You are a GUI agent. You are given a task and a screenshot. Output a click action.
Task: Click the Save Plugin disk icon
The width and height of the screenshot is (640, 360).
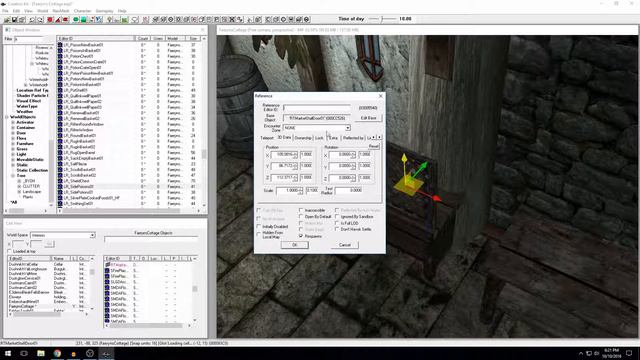(x=14, y=19)
